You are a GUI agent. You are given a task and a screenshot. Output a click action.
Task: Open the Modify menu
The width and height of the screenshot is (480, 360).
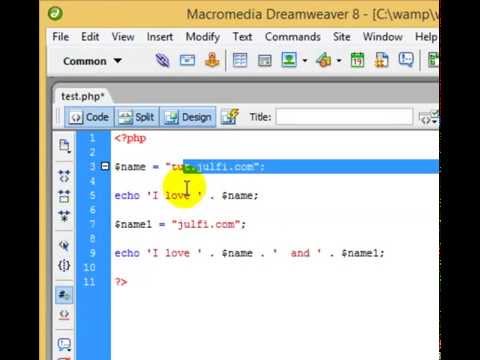tap(203, 37)
